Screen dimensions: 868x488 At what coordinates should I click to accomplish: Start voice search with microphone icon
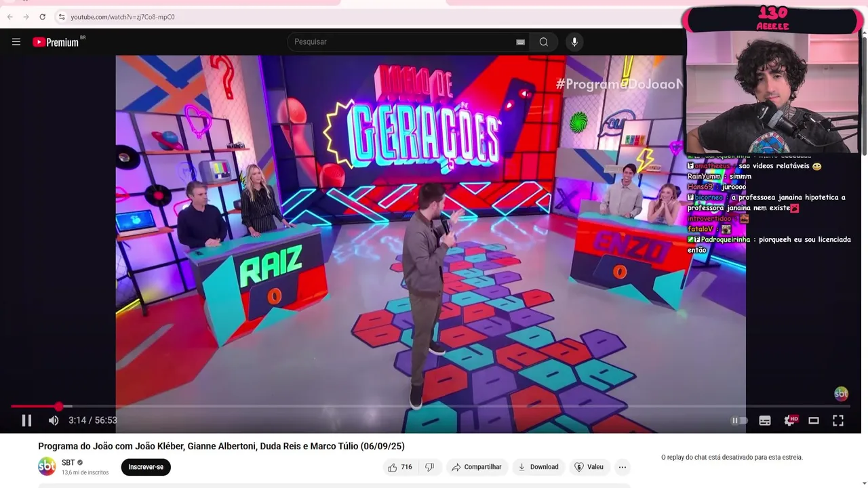[574, 42]
